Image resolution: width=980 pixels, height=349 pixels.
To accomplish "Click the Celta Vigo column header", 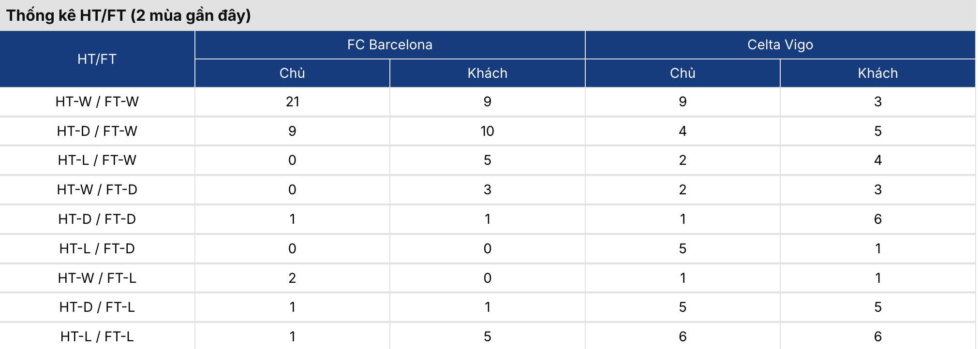I will (780, 45).
